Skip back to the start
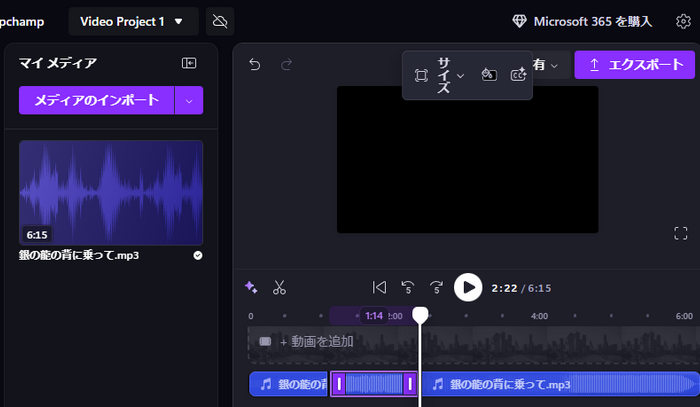The width and height of the screenshot is (700, 407). click(379, 287)
